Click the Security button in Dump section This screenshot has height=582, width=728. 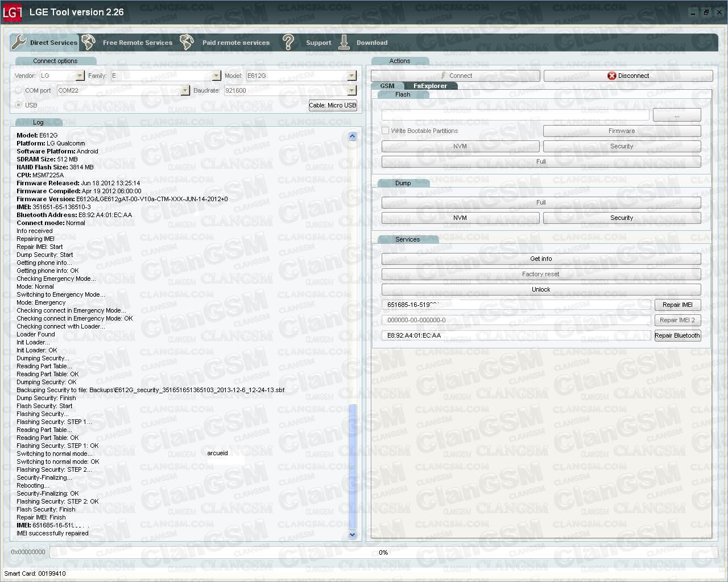tap(622, 218)
